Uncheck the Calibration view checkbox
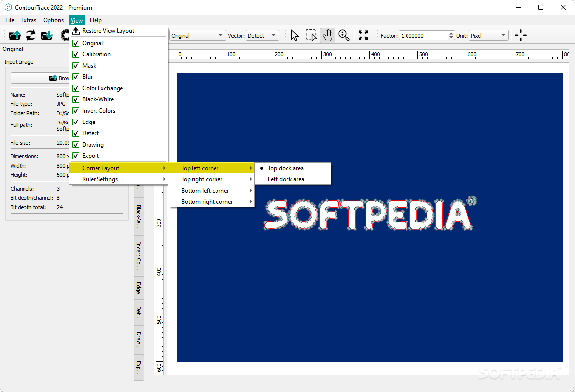This screenshot has height=392, width=575. [x=76, y=54]
